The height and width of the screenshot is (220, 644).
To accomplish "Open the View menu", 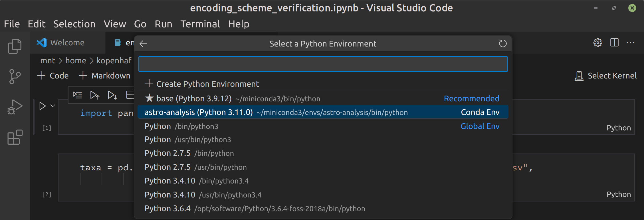I will coord(115,24).
